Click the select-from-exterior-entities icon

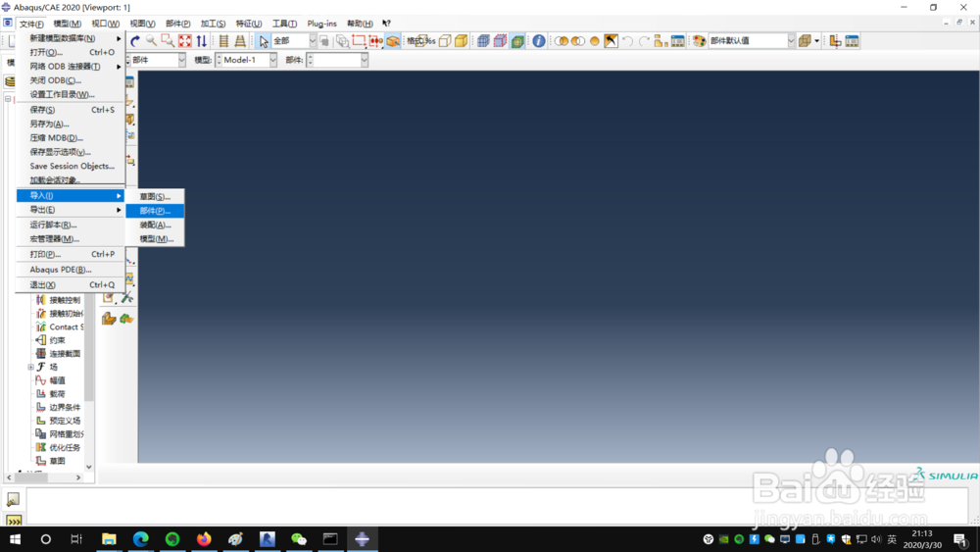coord(393,41)
